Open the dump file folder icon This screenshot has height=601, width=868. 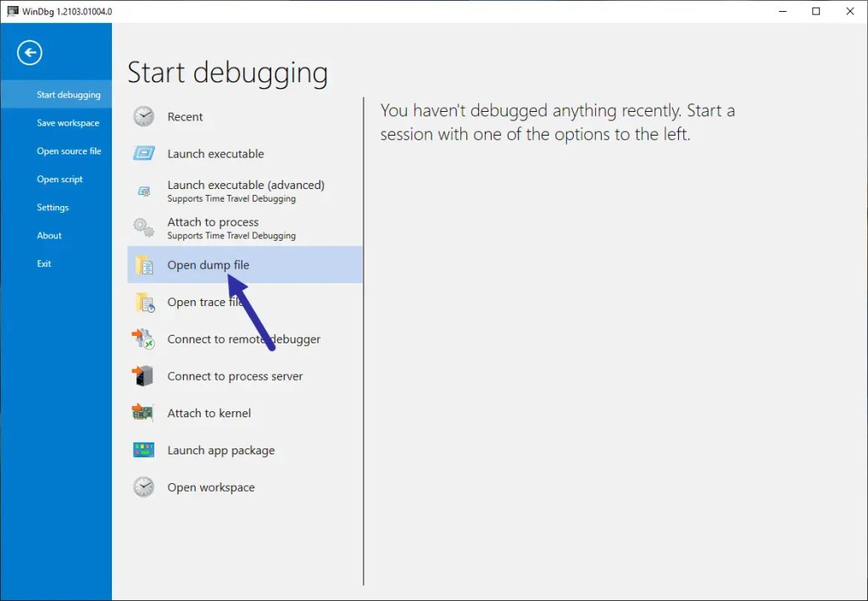click(x=144, y=264)
